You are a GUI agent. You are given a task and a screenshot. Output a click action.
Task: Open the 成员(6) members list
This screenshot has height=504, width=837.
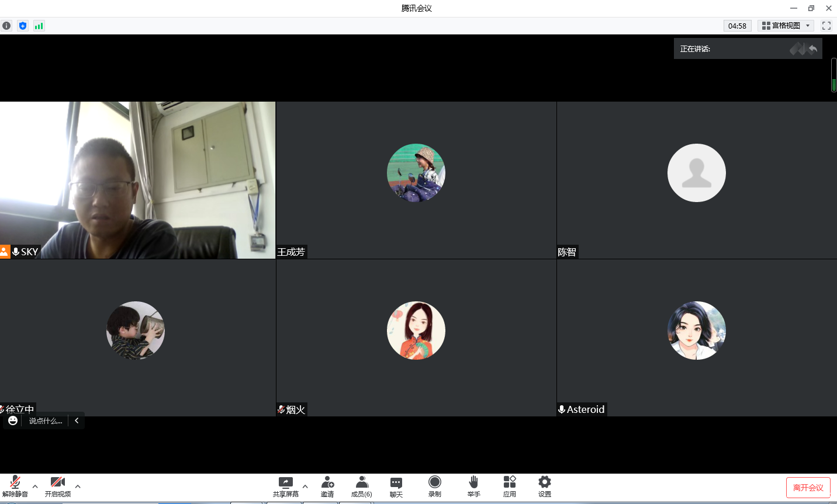(361, 486)
